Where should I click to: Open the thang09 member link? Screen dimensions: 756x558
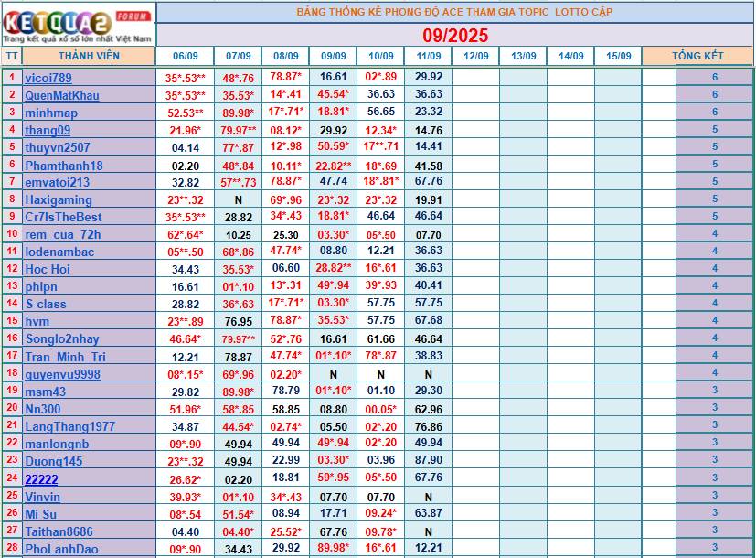48,130
